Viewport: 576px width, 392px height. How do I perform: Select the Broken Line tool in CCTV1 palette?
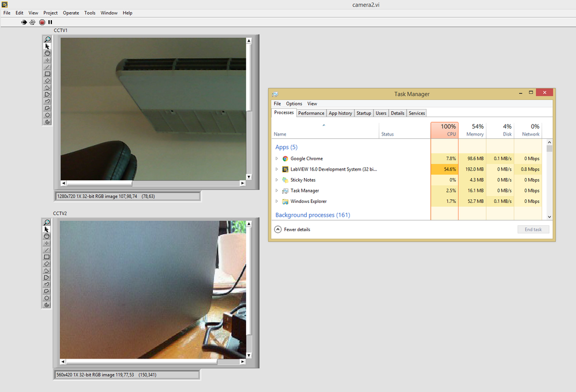(x=47, y=88)
